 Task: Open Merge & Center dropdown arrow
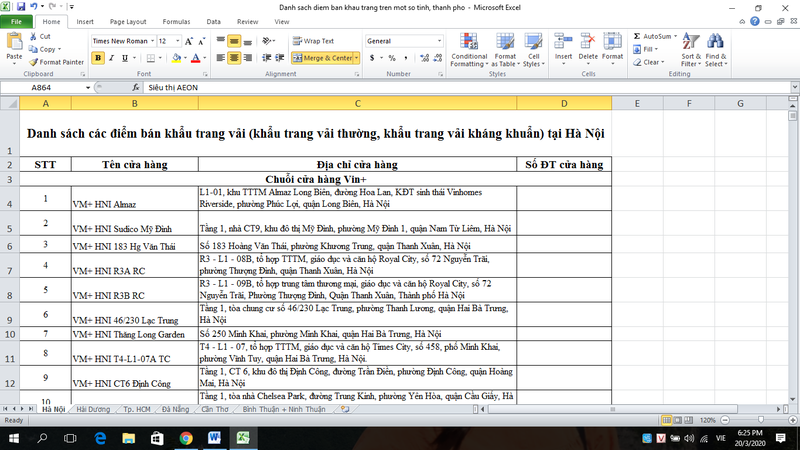click(x=357, y=58)
